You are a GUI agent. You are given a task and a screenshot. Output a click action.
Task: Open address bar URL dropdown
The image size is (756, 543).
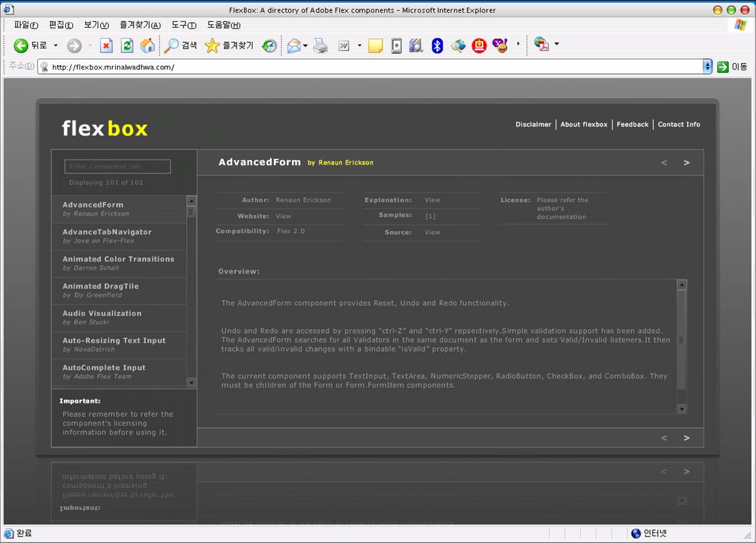(708, 67)
